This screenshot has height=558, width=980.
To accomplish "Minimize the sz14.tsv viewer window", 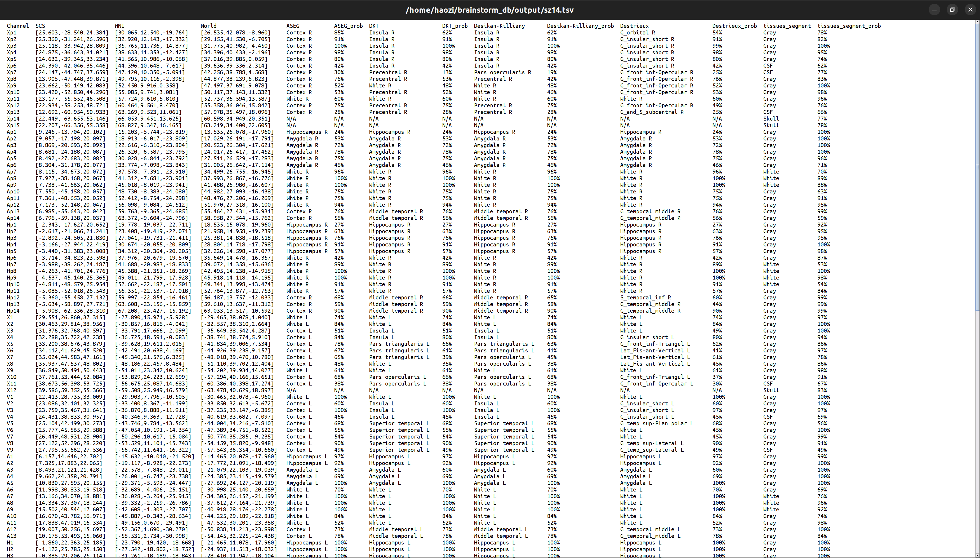I will 934,10.
